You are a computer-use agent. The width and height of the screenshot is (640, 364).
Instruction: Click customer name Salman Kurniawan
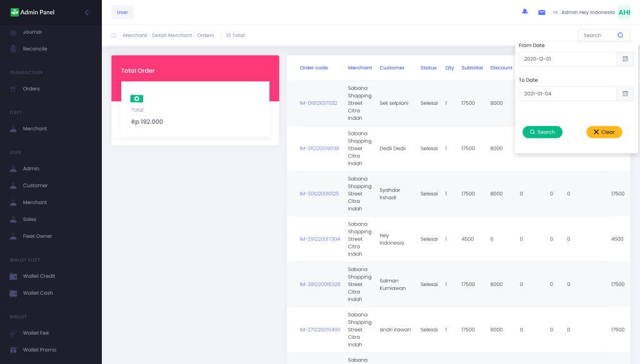pyautogui.click(x=392, y=285)
